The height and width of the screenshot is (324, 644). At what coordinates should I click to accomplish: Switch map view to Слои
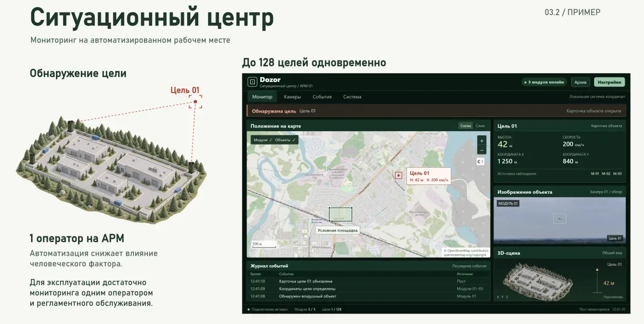tap(480, 126)
